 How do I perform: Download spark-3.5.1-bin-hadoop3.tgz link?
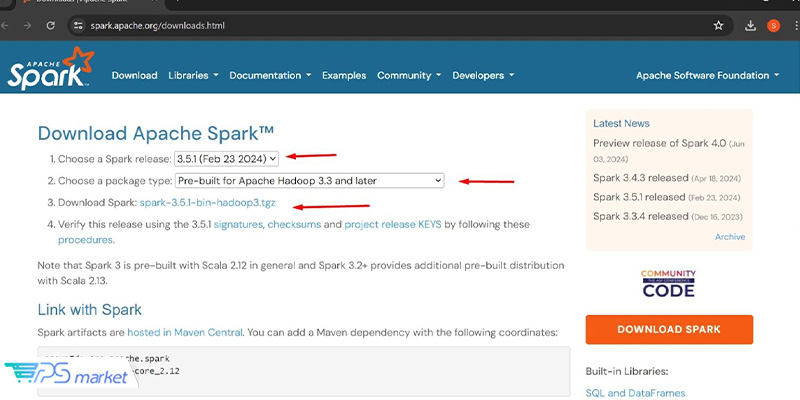[208, 203]
